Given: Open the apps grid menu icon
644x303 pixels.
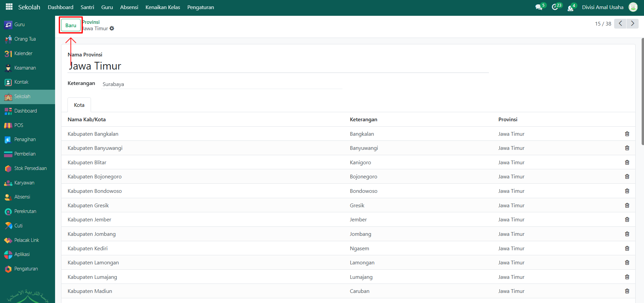Looking at the screenshot, I should (9, 7).
